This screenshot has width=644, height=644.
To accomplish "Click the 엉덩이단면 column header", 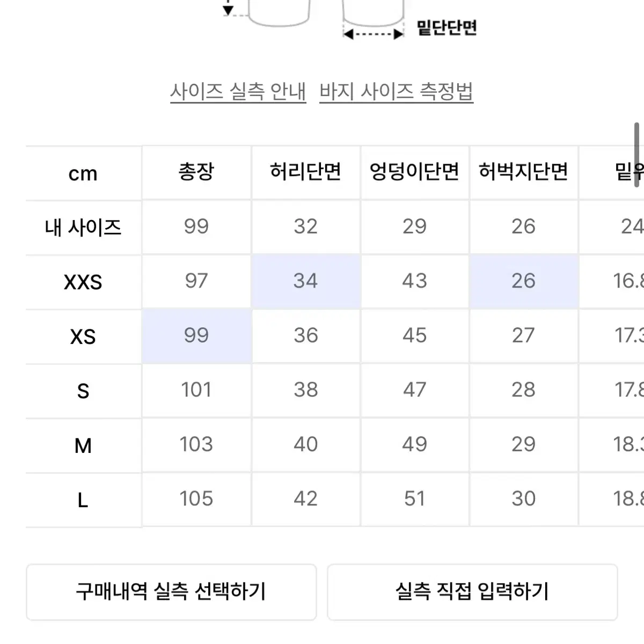I will coord(415,173).
